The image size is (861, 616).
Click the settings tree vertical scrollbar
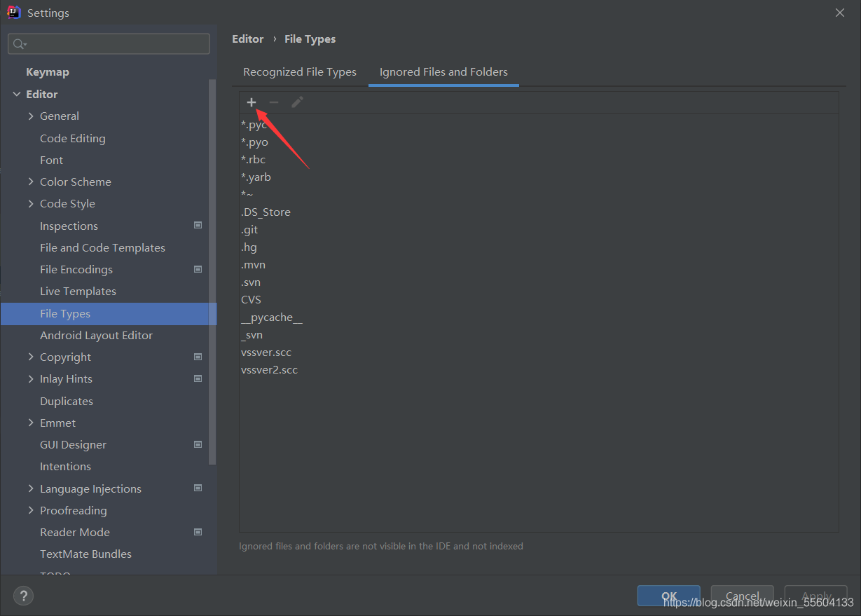(213, 272)
